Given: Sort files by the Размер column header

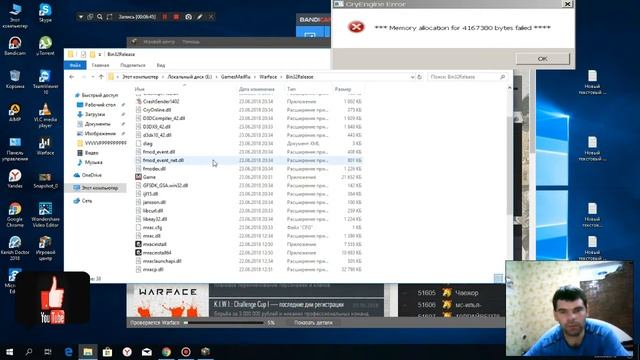Looking at the screenshot, I should tap(343, 89).
